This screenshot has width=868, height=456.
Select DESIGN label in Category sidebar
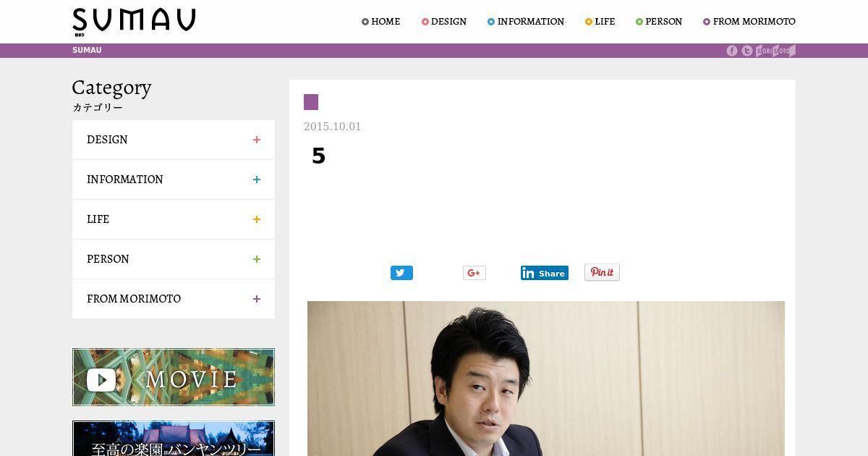pyautogui.click(x=107, y=140)
